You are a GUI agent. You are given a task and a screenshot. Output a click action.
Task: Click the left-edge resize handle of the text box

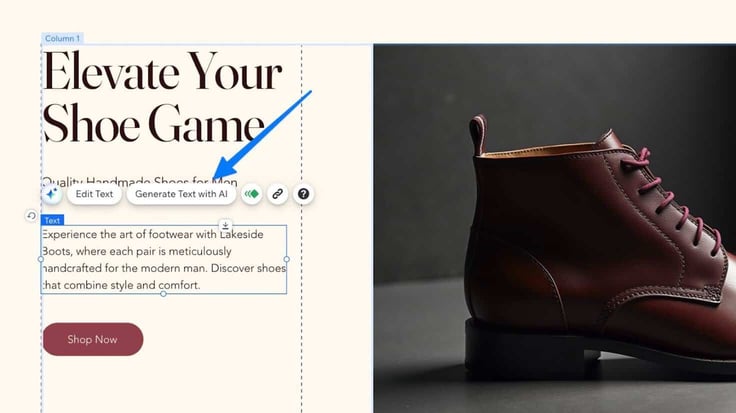(x=41, y=259)
